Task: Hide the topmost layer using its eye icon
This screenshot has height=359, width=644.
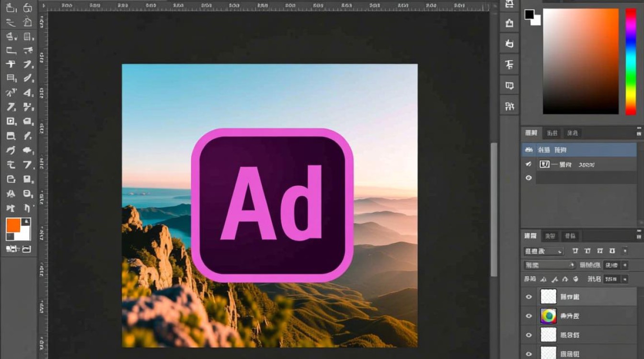Action: point(529,297)
